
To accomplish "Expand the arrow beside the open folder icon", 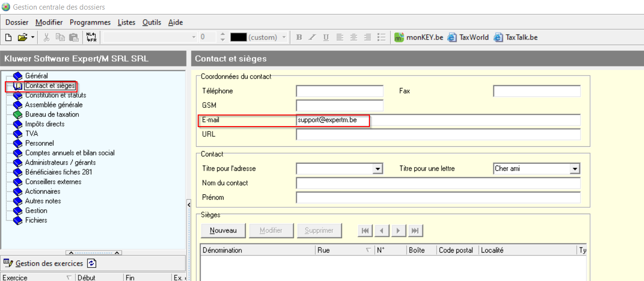I will pyautogui.click(x=32, y=37).
